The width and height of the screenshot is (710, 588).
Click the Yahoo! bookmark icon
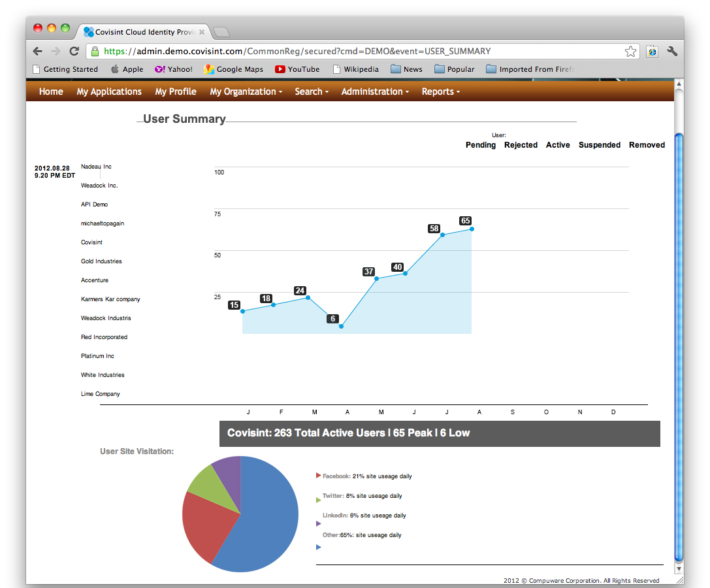click(160, 69)
